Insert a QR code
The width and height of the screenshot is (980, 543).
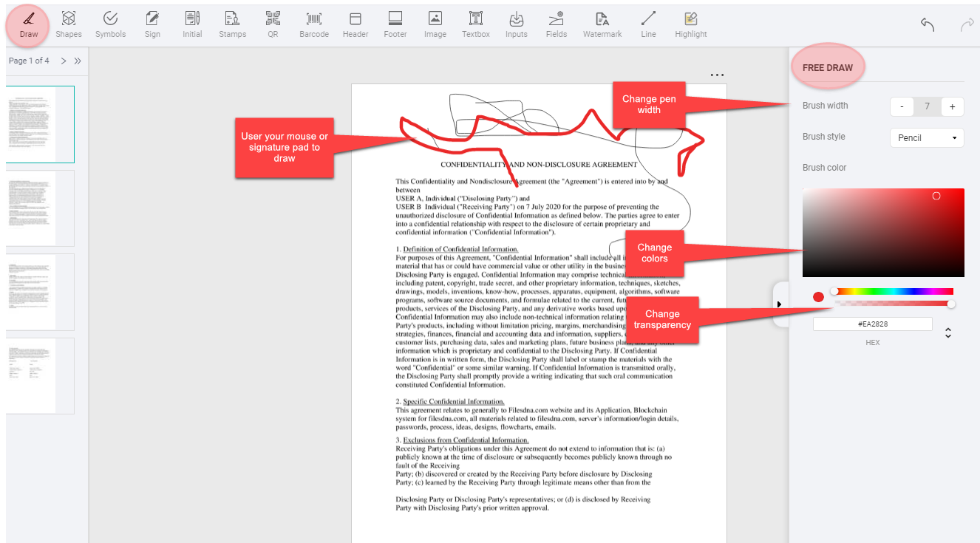tap(273, 24)
